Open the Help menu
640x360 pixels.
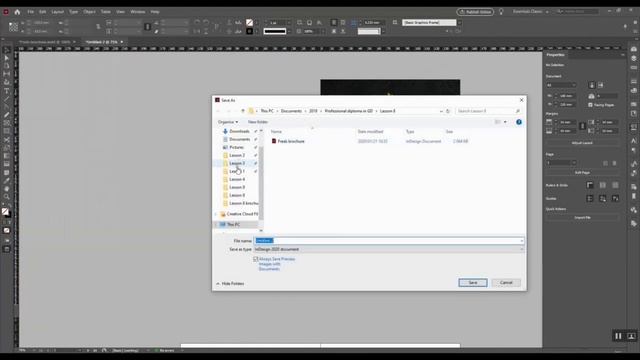pos(155,12)
